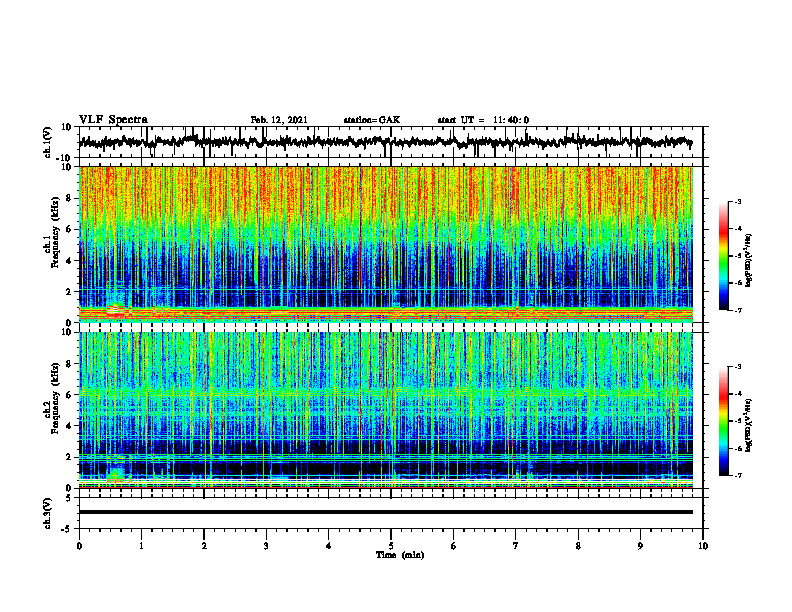Click inside the ch.2 spectrogram plot
792x612 pixels.
(x=386, y=410)
